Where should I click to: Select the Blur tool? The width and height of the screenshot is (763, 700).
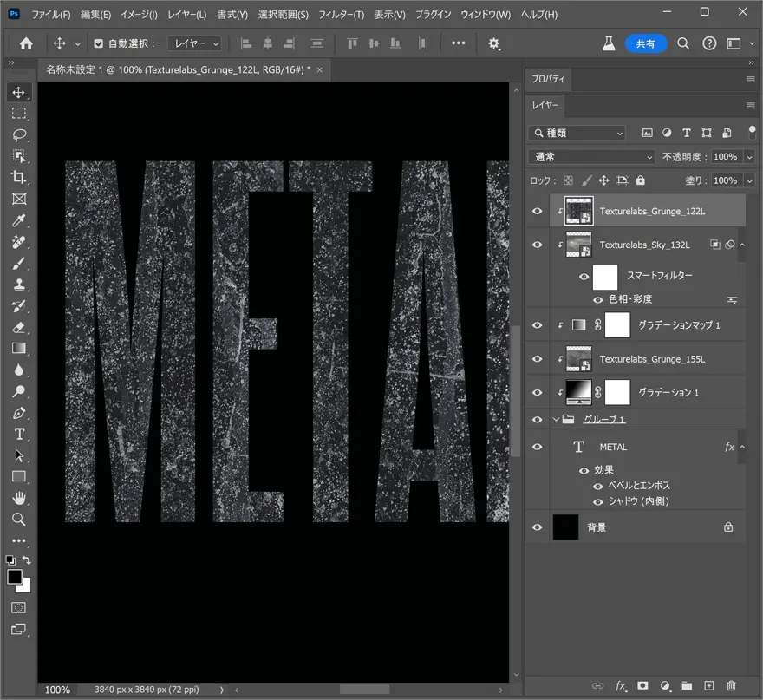pos(19,370)
